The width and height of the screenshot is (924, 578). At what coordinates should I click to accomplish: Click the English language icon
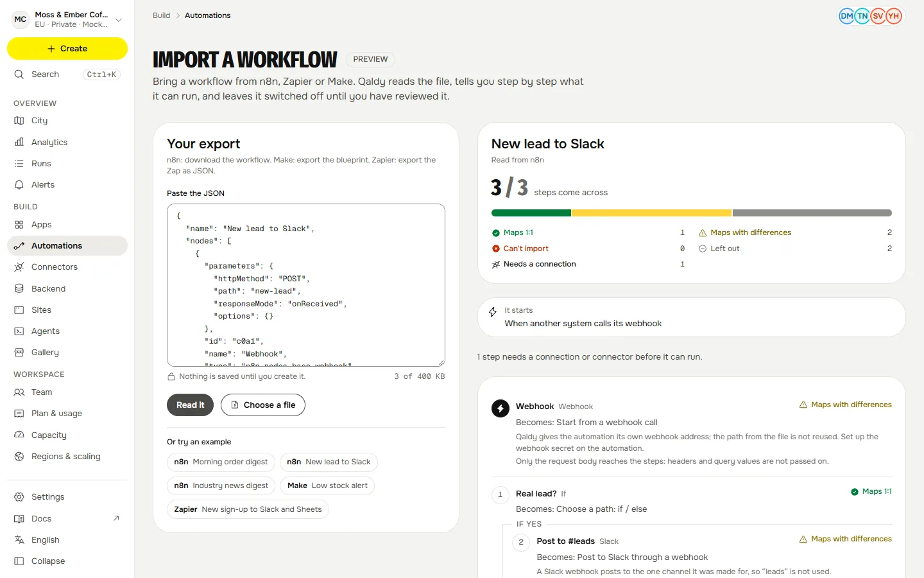(19, 540)
